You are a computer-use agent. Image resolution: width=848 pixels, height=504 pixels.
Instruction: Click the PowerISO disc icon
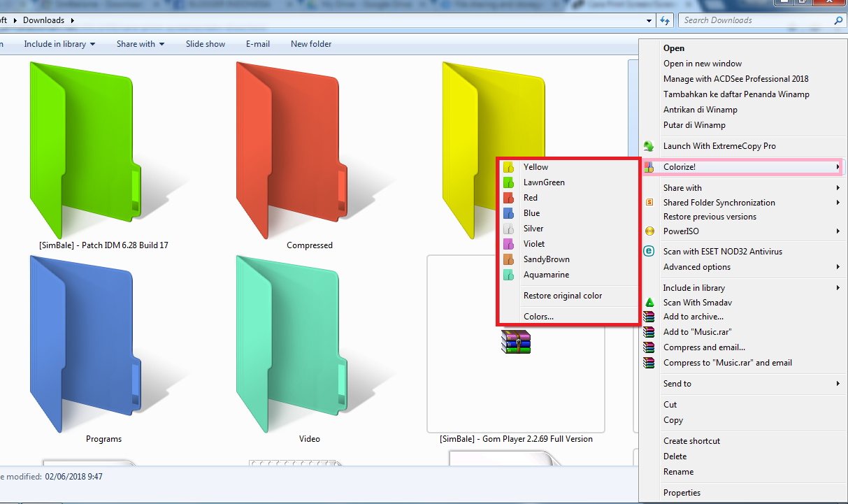pyautogui.click(x=649, y=231)
